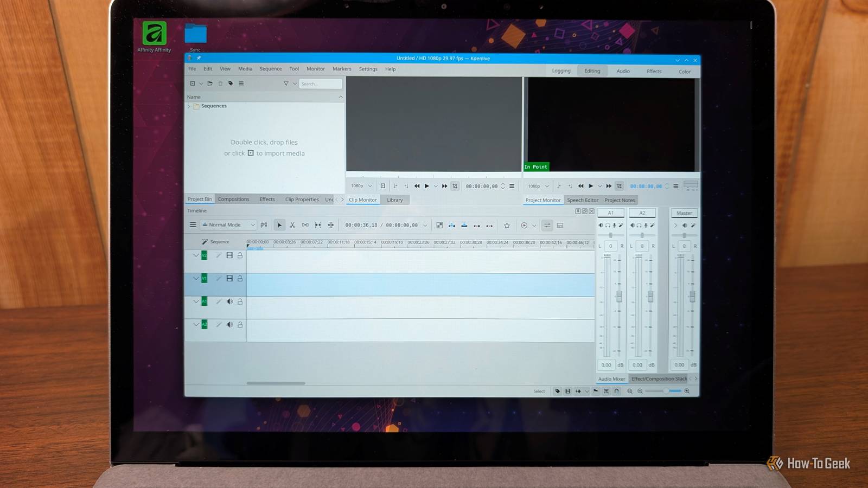Image resolution: width=868 pixels, height=488 pixels.
Task: Adjust the A1 volume fader
Action: [x=619, y=296]
